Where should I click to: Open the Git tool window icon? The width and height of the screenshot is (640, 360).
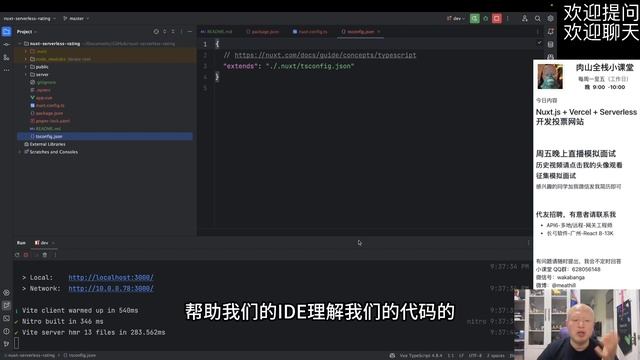[x=7, y=344]
